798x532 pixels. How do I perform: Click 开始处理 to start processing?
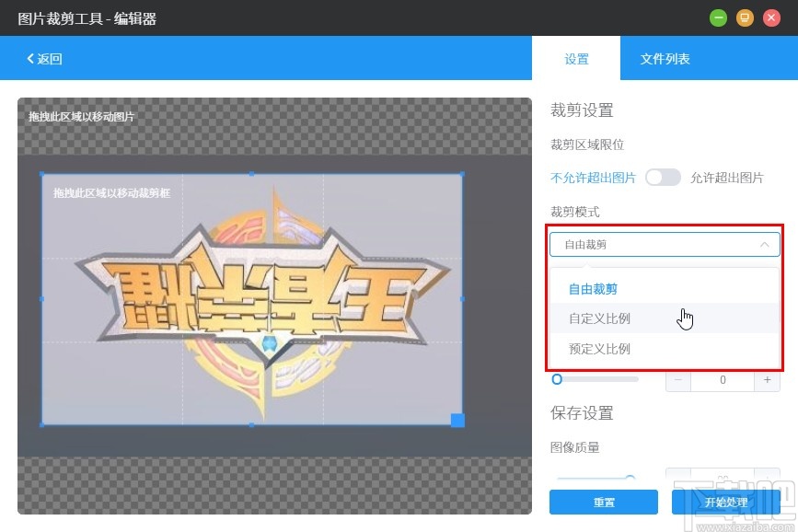pos(725,502)
